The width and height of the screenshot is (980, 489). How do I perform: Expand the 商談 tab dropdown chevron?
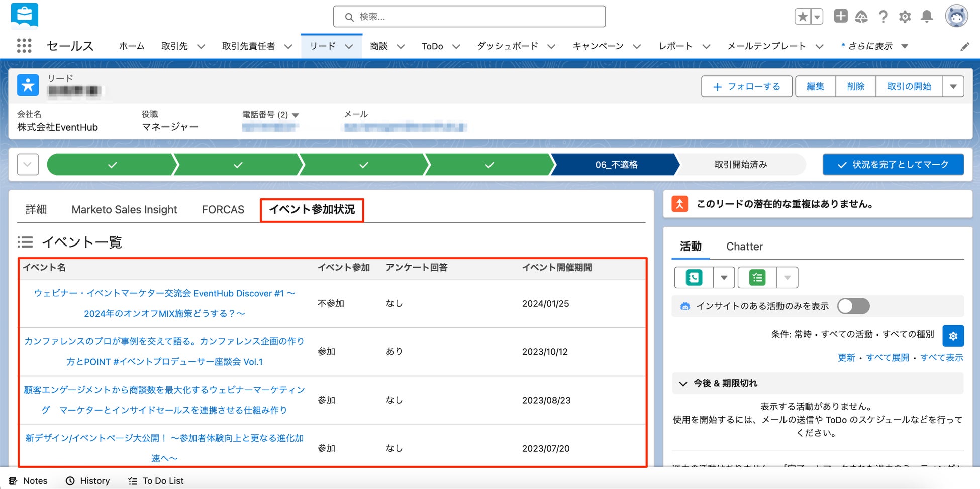click(401, 47)
